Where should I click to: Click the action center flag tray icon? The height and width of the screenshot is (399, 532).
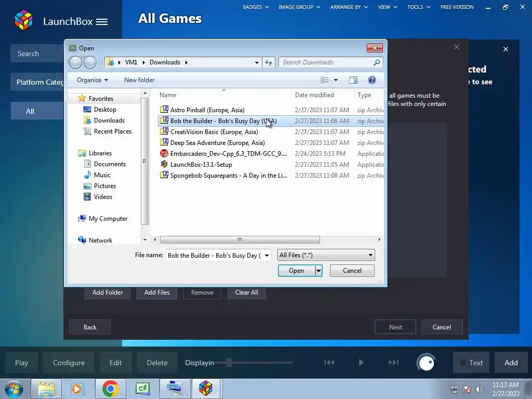[x=467, y=389]
